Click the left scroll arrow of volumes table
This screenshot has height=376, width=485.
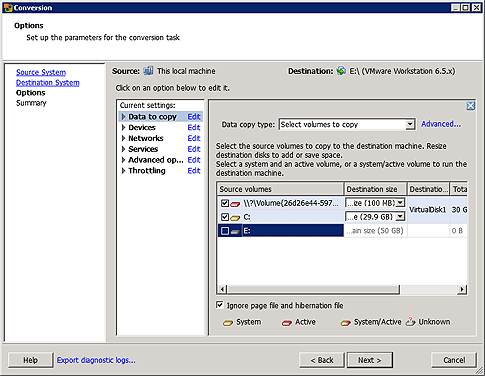coord(222,289)
